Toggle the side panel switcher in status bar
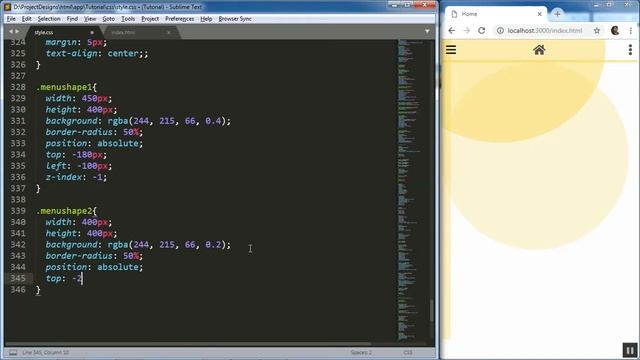Screen dimensions: 640x360 point(13,352)
